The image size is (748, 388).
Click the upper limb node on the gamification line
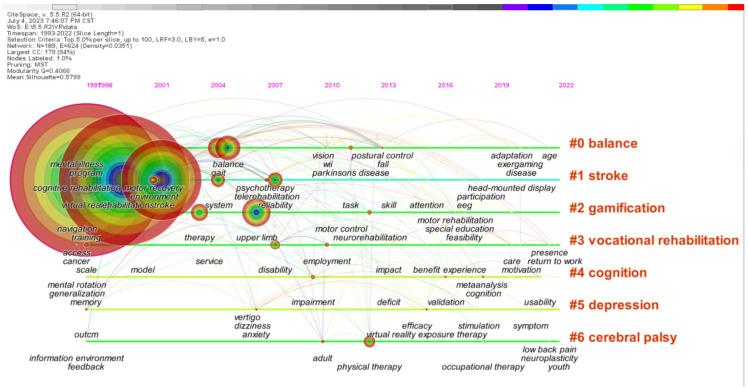256,212
